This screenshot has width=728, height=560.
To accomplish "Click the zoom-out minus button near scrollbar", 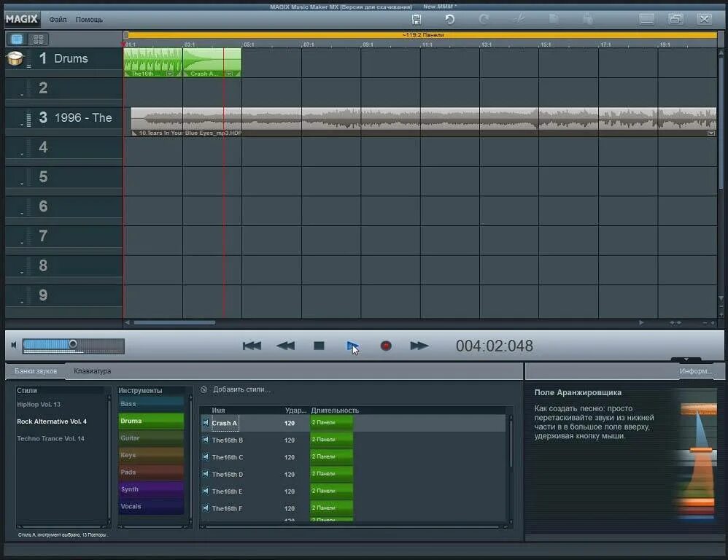I will [x=705, y=322].
